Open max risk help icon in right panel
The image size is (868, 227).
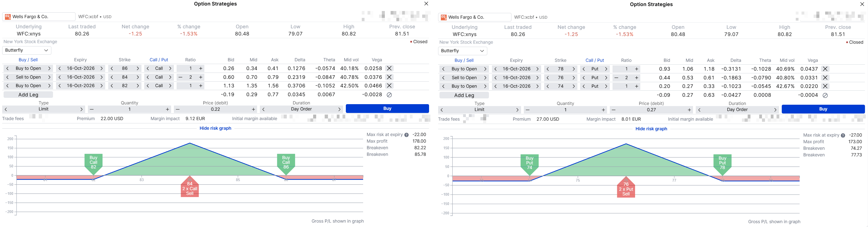pos(843,135)
